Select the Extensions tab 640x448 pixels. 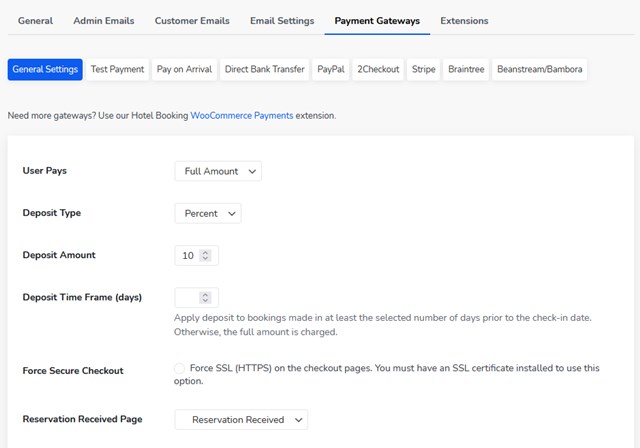(464, 21)
